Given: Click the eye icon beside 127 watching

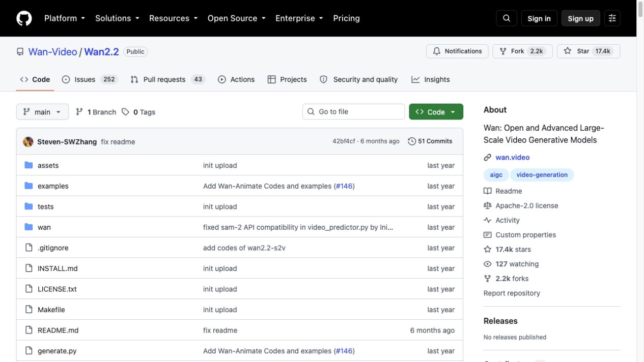Looking at the screenshot, I should point(488,264).
